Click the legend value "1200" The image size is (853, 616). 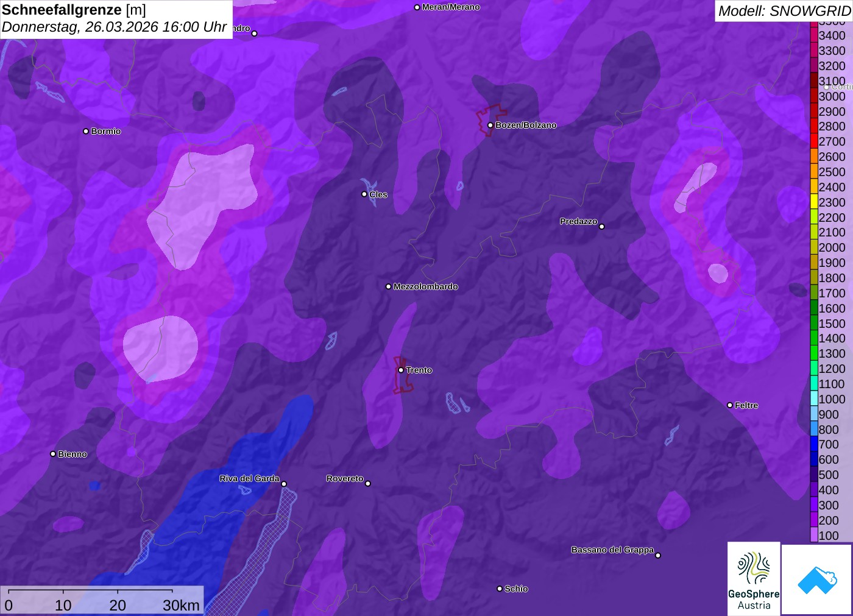pyautogui.click(x=832, y=369)
